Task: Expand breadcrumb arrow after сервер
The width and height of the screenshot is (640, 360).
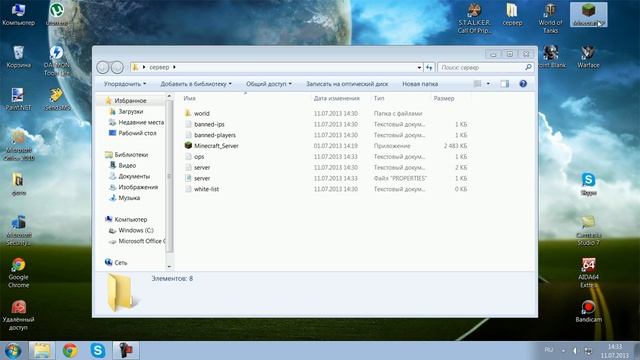Action: point(174,67)
